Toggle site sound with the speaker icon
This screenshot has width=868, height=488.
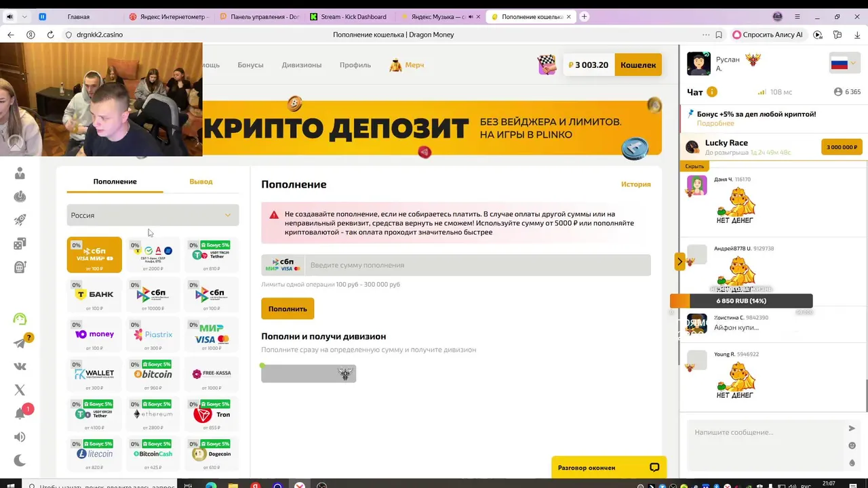(x=20, y=437)
